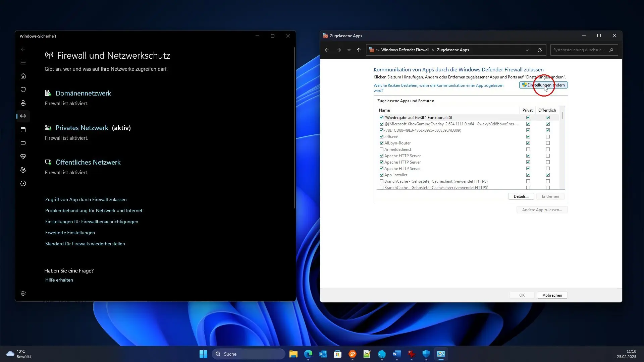Open Domänennetzwerk settings
The image size is (644, 362).
[83, 93]
